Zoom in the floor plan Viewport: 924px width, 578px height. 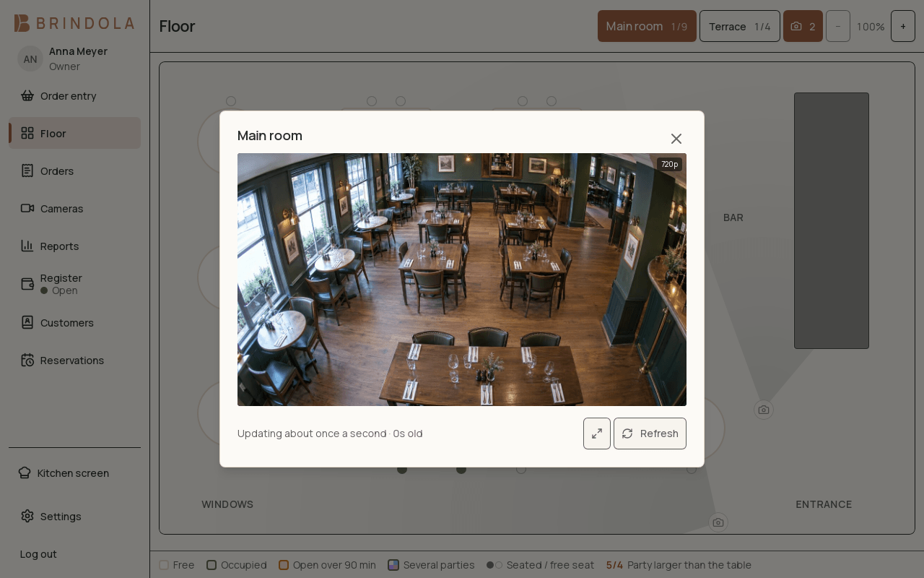click(x=903, y=26)
